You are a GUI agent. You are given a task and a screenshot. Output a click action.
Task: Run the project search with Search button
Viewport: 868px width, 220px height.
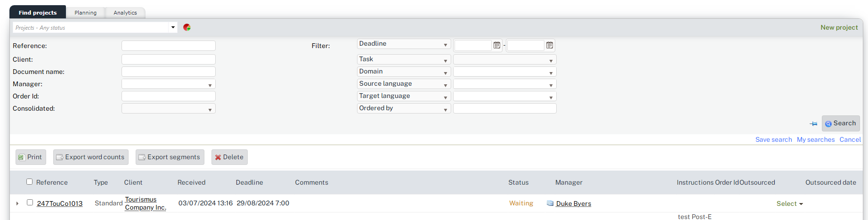pyautogui.click(x=840, y=123)
